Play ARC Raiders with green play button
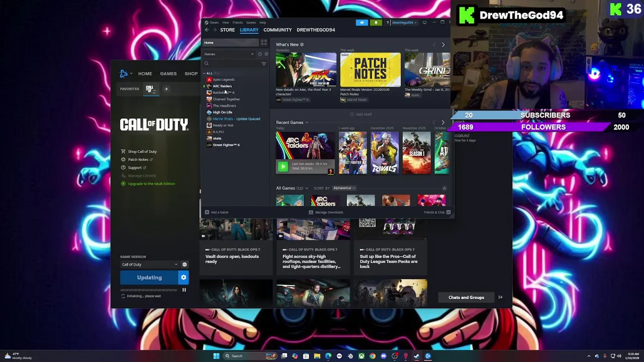 [x=283, y=166]
